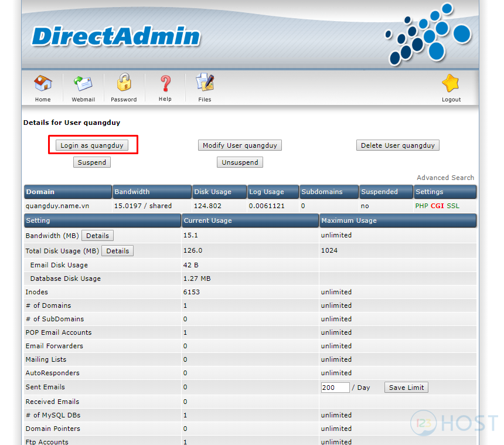Click the POP Email Accounts row label

[x=59, y=333]
